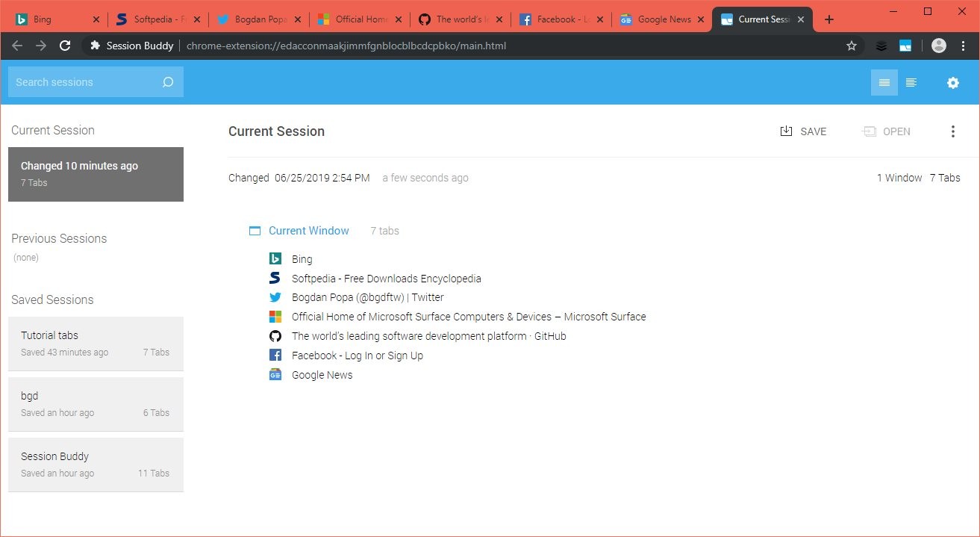
Task: Open the GitHub link in session list
Action: (x=429, y=336)
